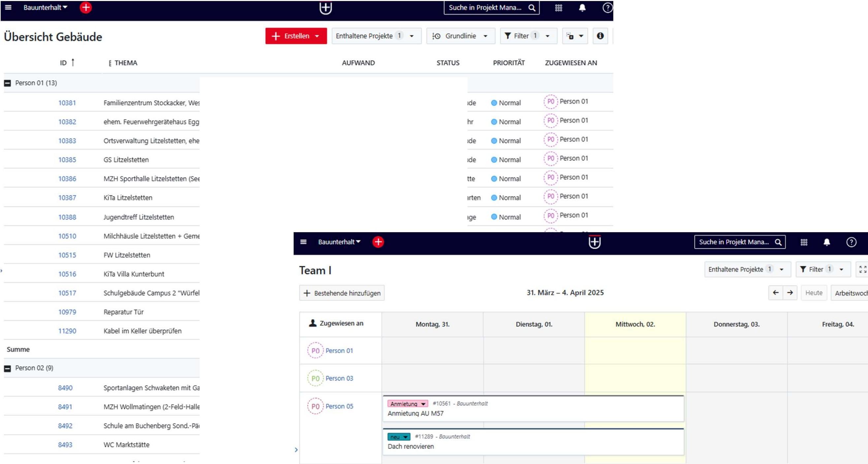Click the red plus quick-add icon beside Bauunterhalt
Image resolution: width=868 pixels, height=464 pixels.
pos(85,7)
